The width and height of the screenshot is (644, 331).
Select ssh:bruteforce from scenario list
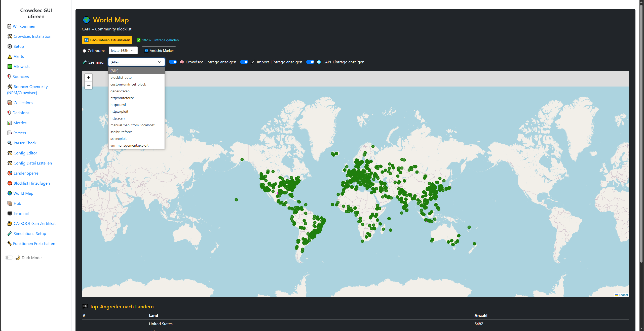point(121,132)
